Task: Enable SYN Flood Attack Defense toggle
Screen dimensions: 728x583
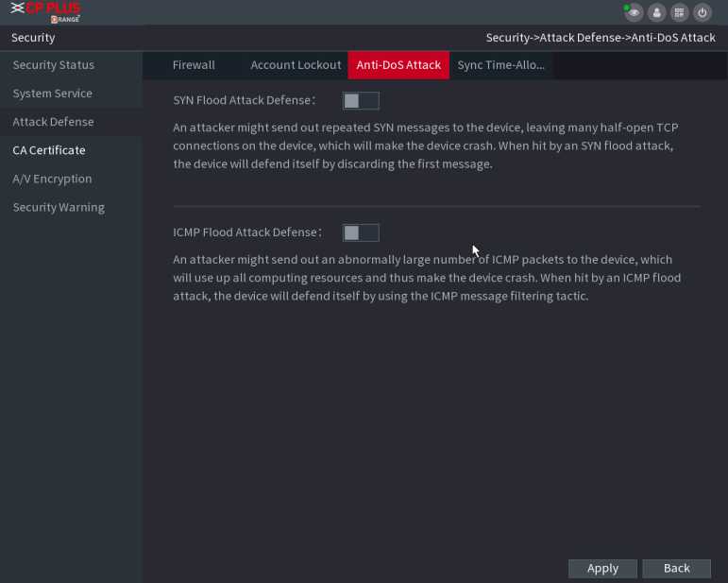Action: (x=360, y=100)
